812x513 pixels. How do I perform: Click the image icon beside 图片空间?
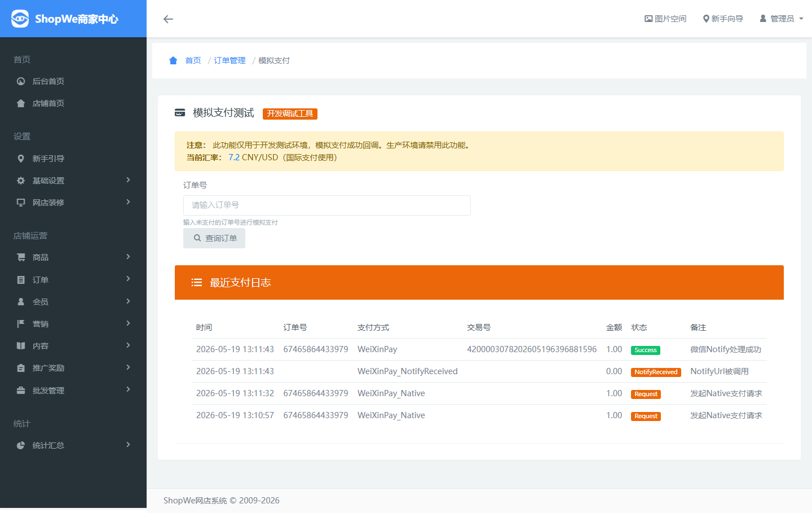[x=648, y=19]
